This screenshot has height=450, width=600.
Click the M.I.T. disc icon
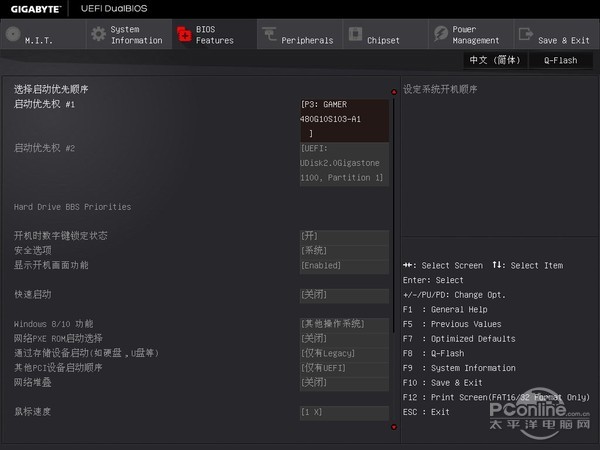pyautogui.click(x=13, y=34)
